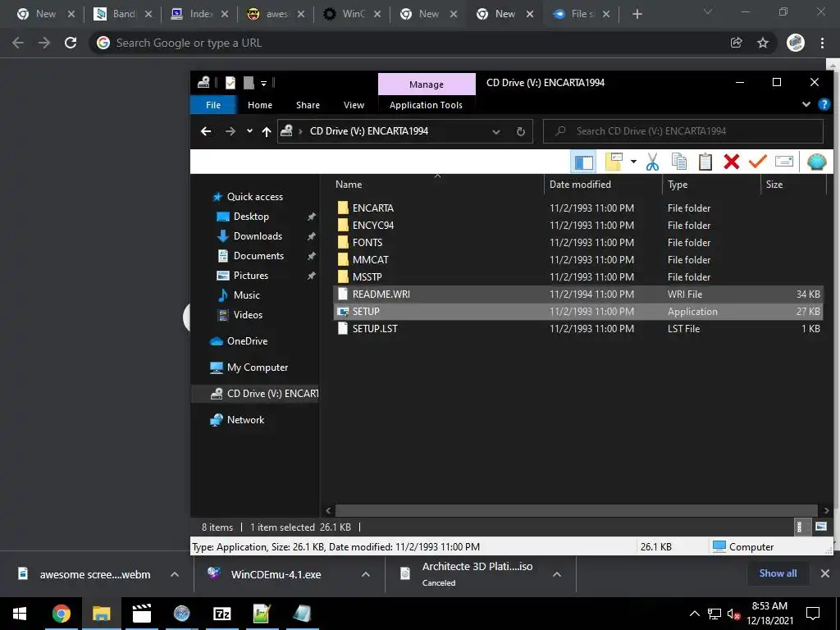Viewport: 840px width, 630px height.
Task: Click the Explorer back arrow
Action: (206, 131)
